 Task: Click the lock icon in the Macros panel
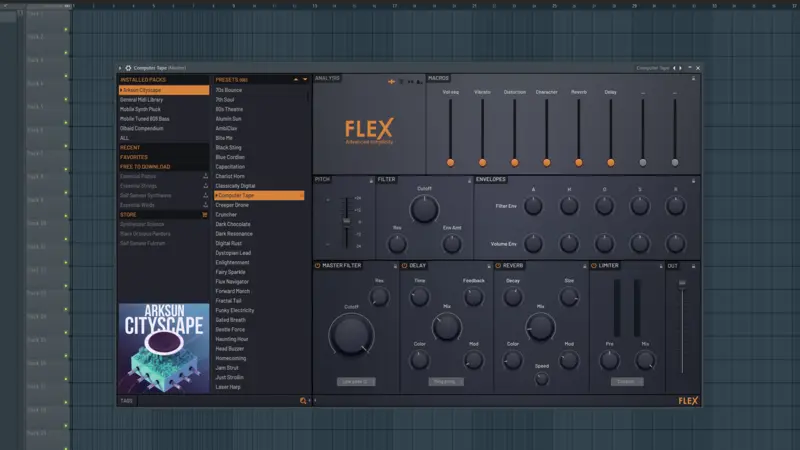693,79
